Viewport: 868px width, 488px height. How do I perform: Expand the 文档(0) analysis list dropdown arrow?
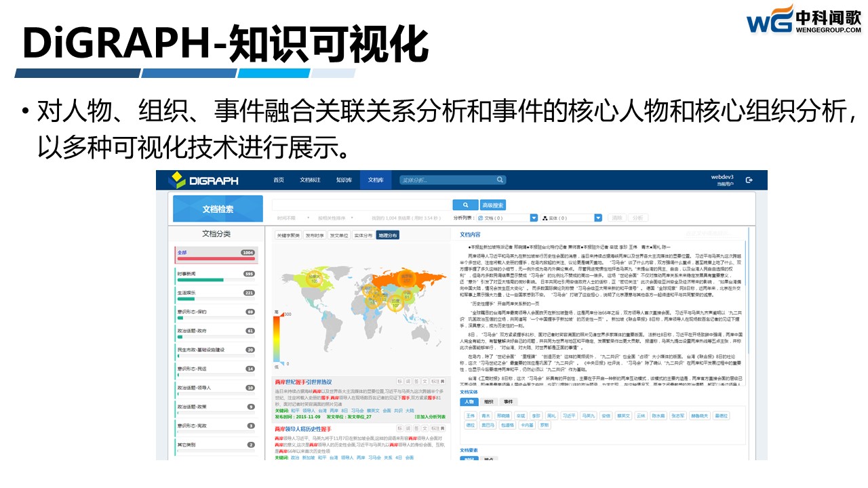pyautogui.click(x=533, y=218)
